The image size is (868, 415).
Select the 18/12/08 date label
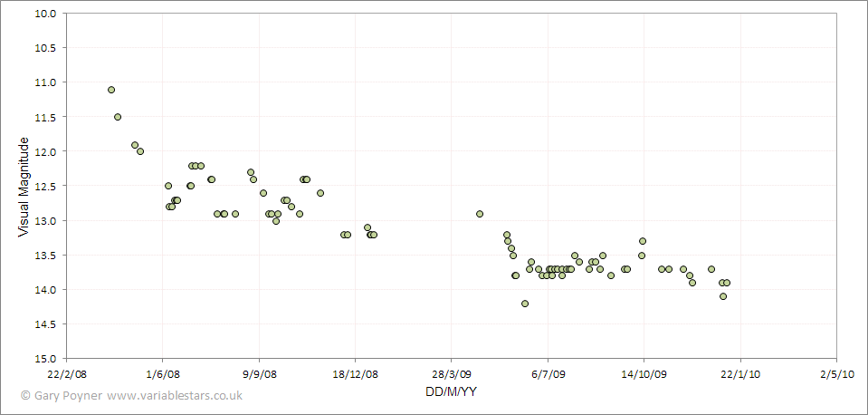355,374
